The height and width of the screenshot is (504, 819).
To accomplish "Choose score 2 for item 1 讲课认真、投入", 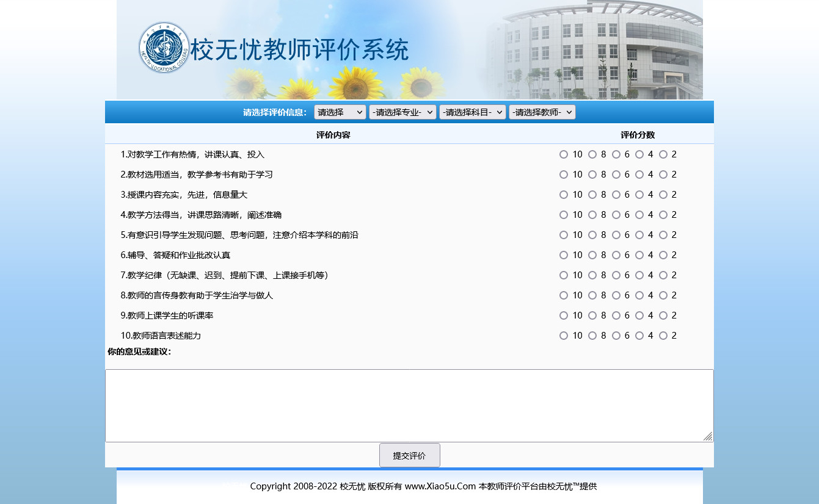I will tap(663, 154).
